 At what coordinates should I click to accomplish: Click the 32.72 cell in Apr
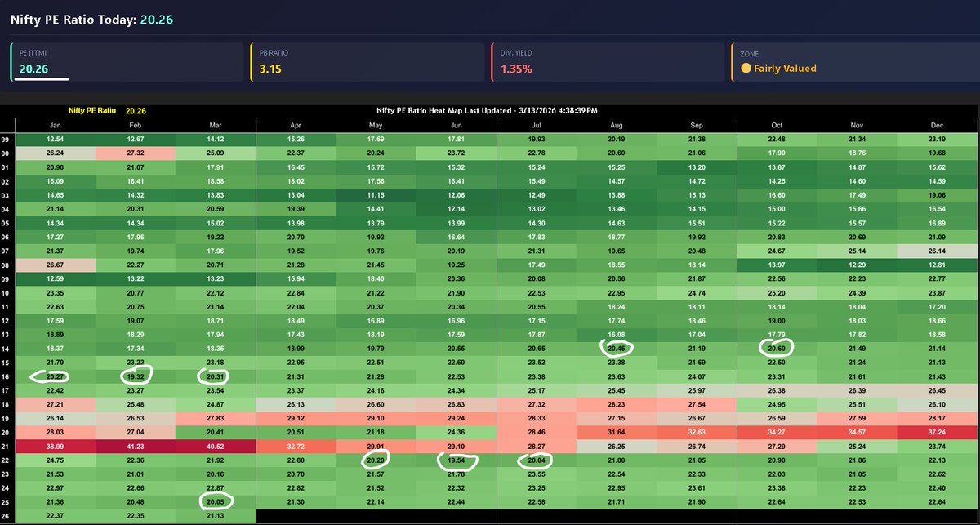pos(296,447)
